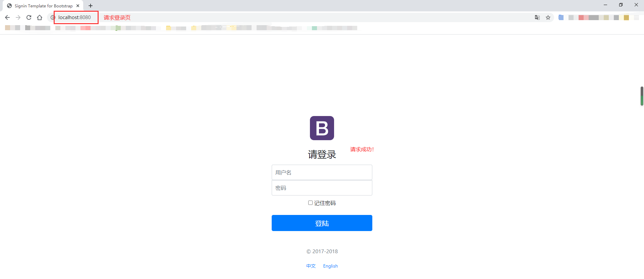Focus the 密码 password field

tap(322, 188)
